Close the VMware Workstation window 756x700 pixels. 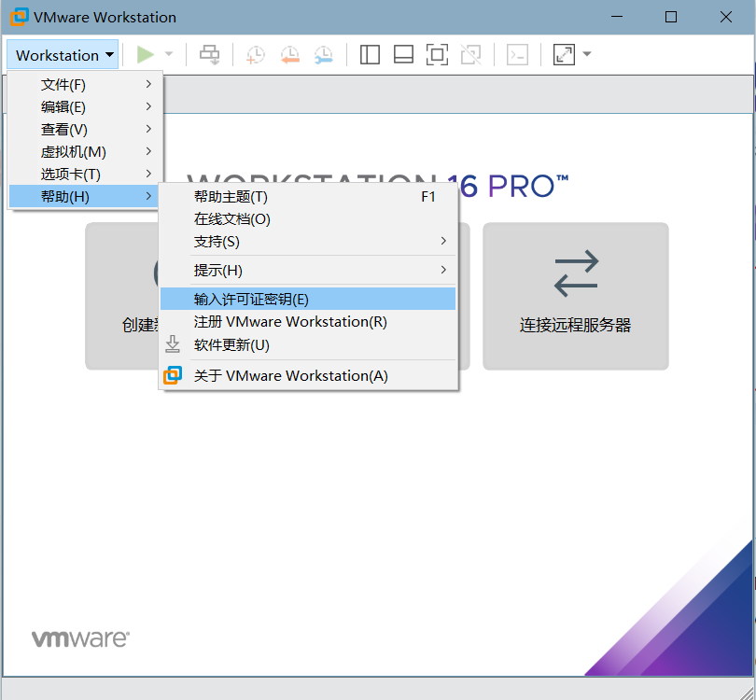[x=725, y=17]
